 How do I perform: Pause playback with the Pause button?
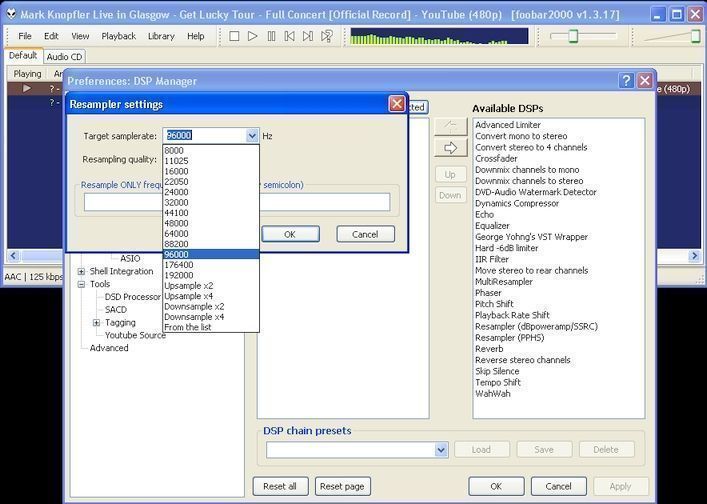(x=271, y=36)
